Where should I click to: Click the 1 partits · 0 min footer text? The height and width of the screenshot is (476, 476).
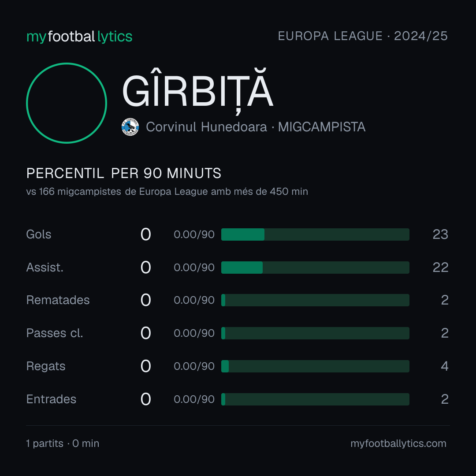point(63,443)
